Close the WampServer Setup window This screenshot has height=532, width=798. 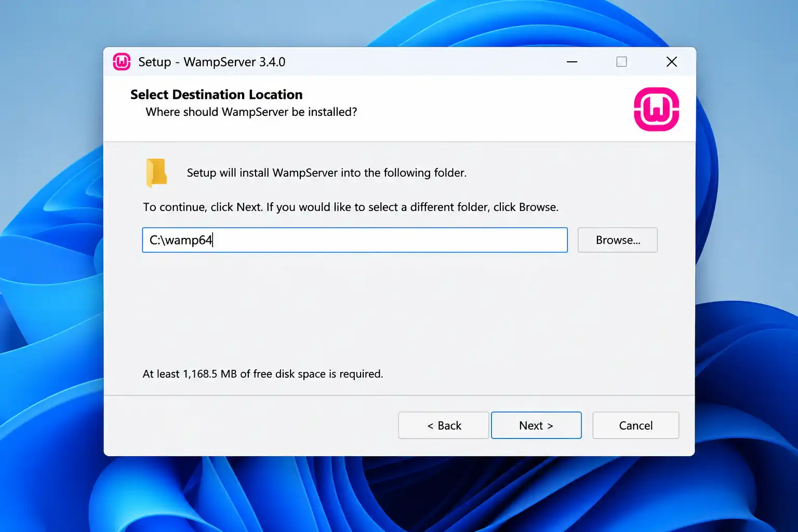671,62
